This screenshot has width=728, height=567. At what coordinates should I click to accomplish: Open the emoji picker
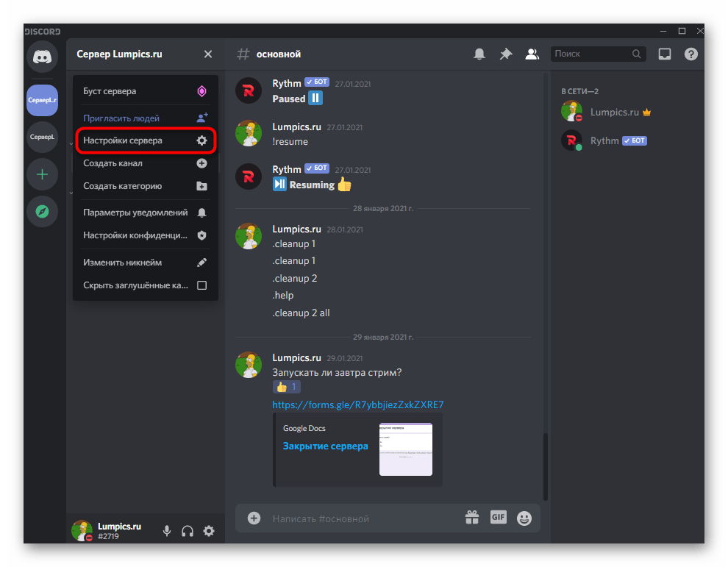coord(524,518)
